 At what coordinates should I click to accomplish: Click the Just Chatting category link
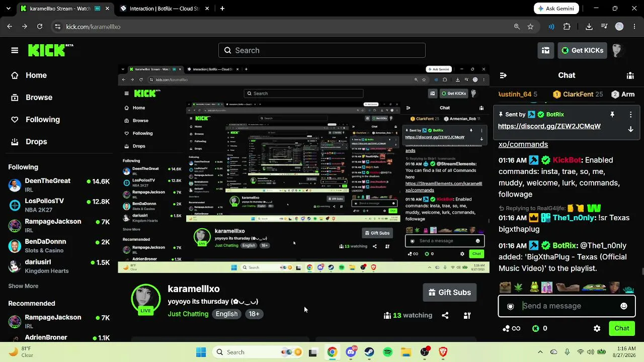[x=188, y=314]
